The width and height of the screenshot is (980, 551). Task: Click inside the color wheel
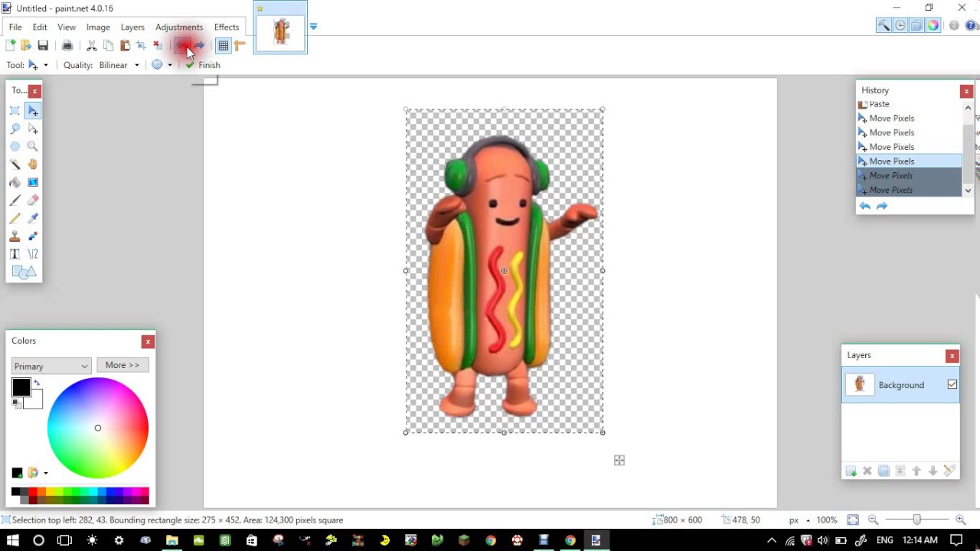pyautogui.click(x=98, y=428)
